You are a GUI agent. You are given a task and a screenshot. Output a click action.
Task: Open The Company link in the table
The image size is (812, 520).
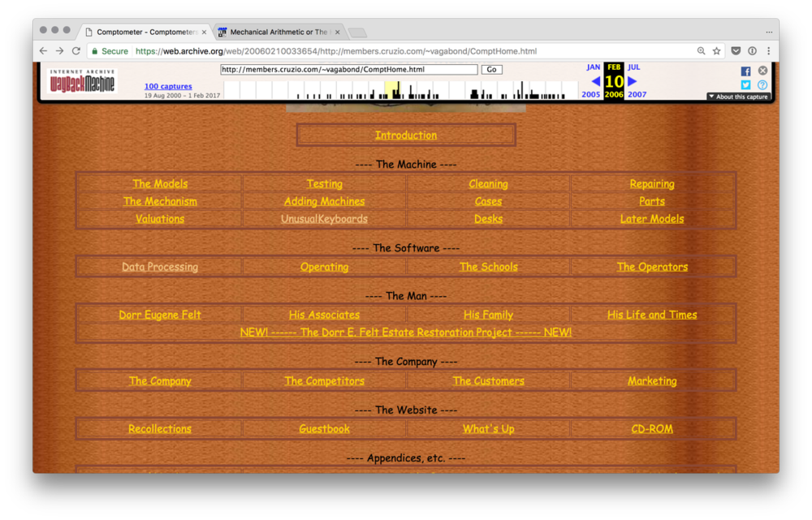point(160,380)
